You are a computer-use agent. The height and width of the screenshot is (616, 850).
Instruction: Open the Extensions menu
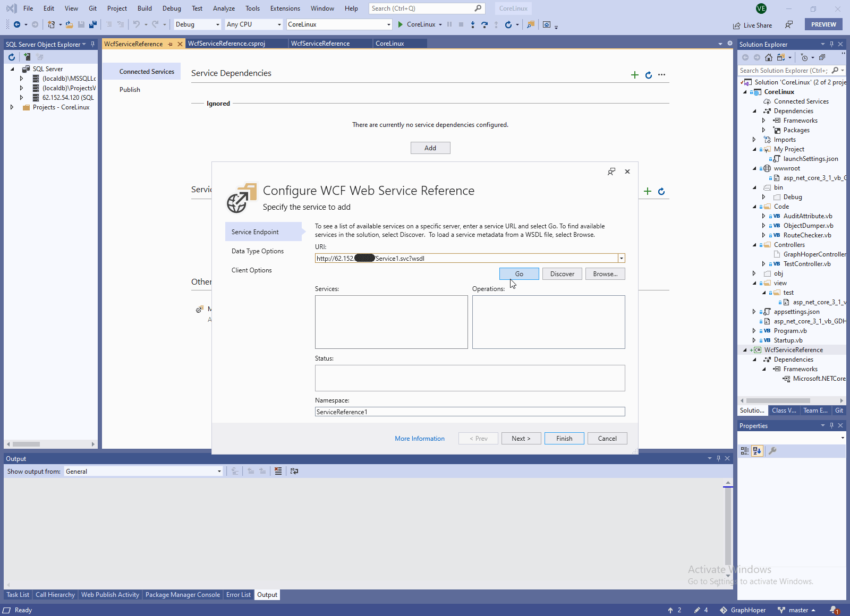(285, 8)
